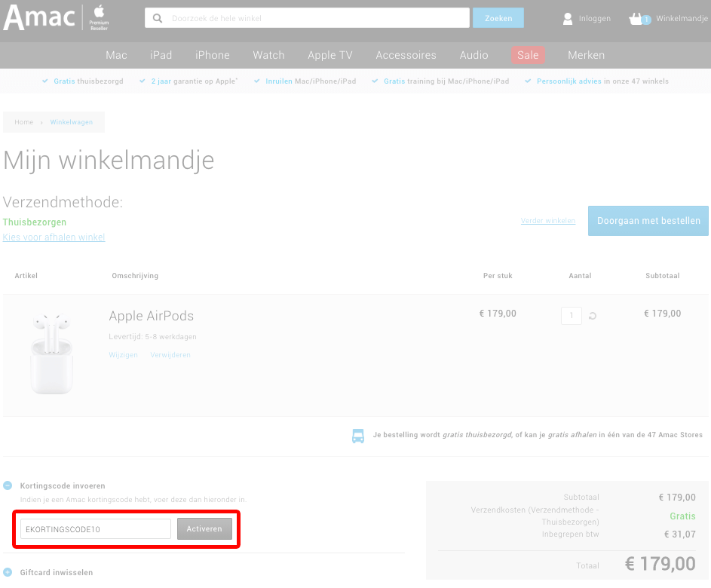Open the Audio menu

tap(473, 55)
